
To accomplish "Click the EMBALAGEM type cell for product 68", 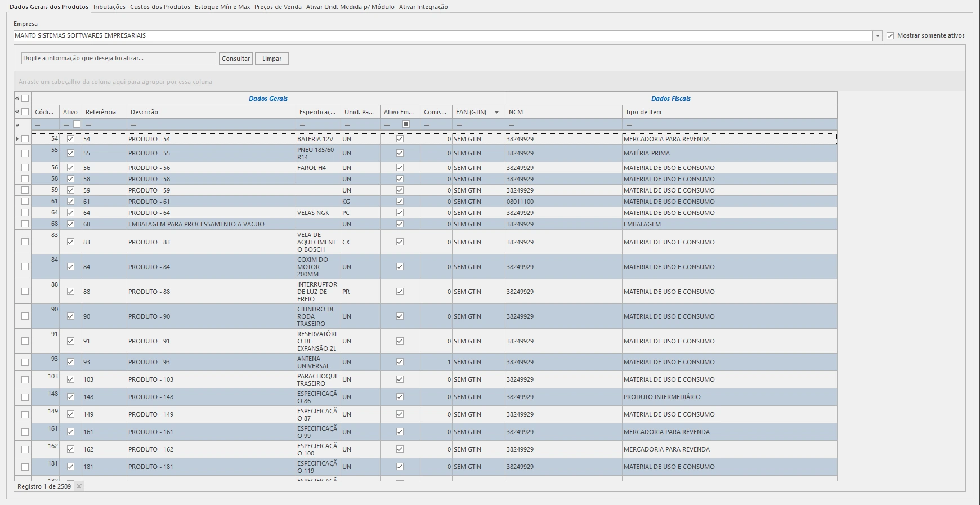I will 730,224.
